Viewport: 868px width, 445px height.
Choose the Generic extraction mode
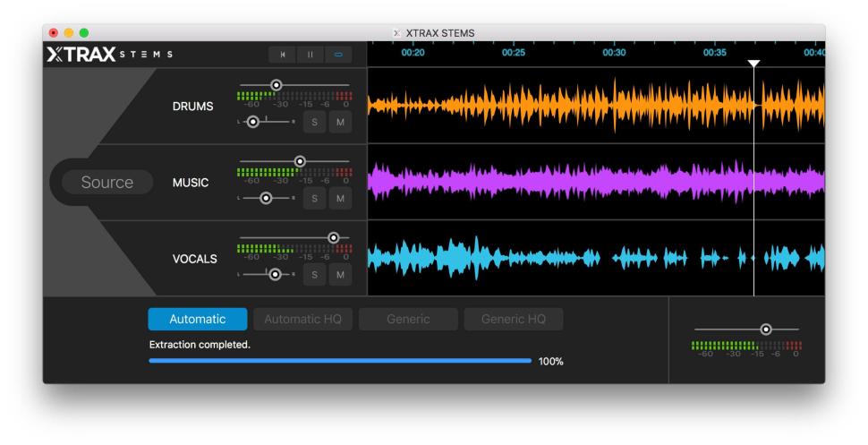point(408,320)
